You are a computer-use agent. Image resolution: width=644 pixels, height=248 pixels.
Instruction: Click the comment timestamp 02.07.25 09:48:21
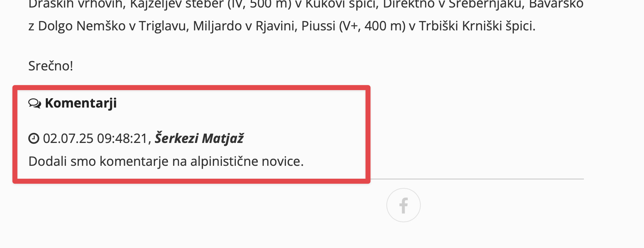click(x=95, y=138)
